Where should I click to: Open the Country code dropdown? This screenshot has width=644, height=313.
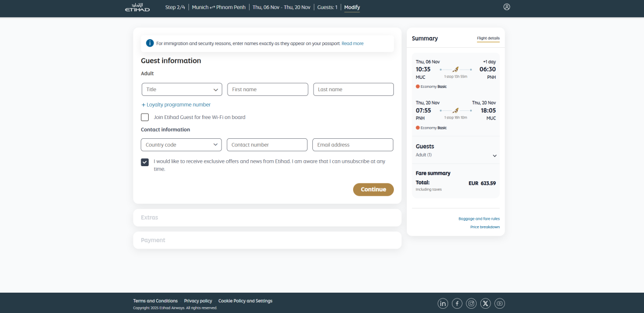(x=181, y=145)
